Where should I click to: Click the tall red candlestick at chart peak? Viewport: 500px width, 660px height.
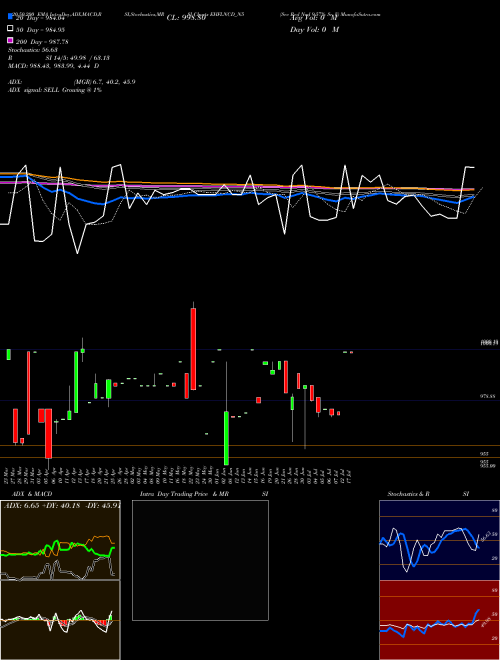(x=193, y=349)
